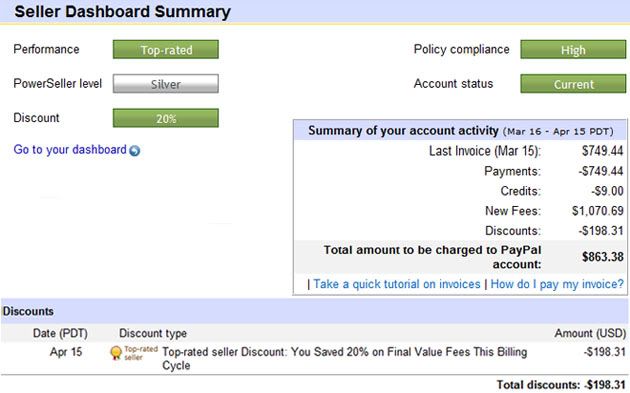Click the $863.38 total charge amount
The image size is (630, 393).
(x=603, y=257)
